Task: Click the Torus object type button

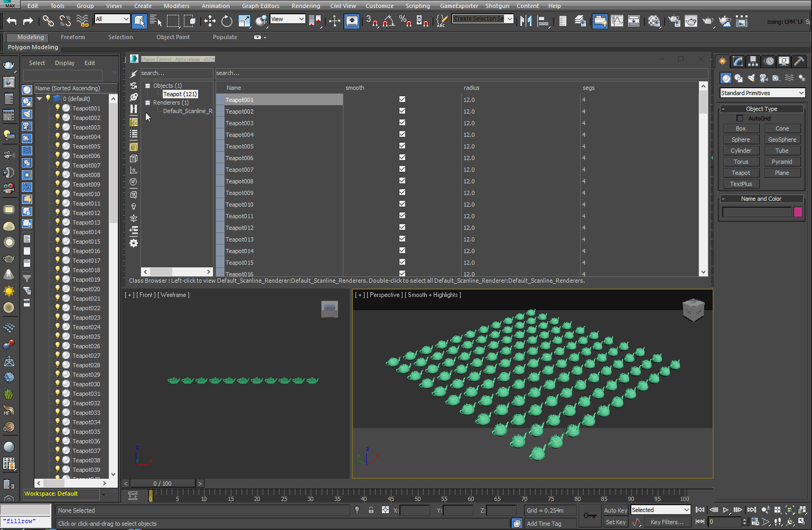Action: click(741, 162)
